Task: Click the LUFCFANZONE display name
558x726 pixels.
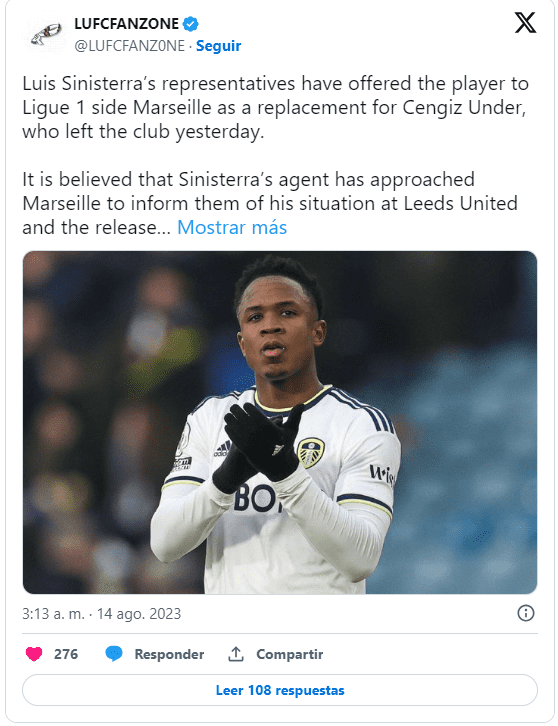Action: 126,24
